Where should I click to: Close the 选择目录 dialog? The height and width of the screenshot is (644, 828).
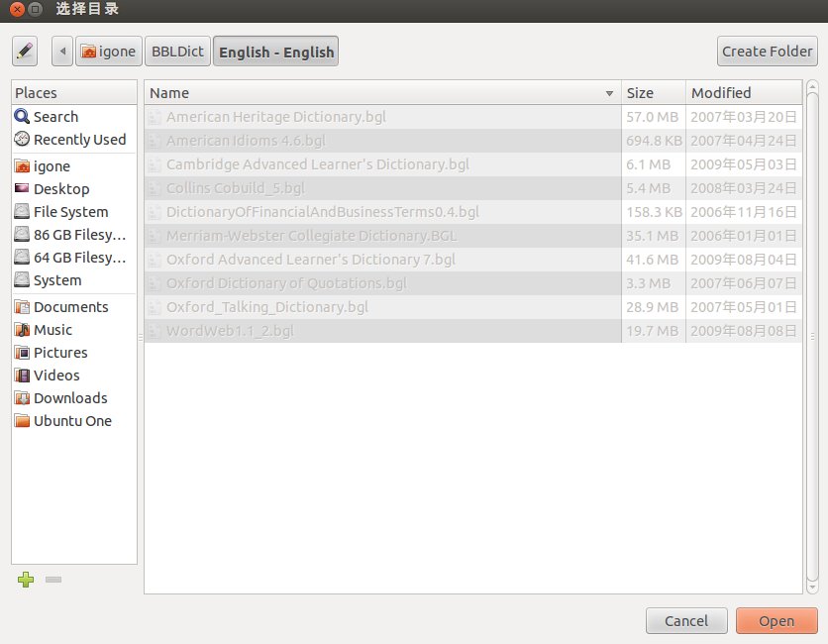pos(18,9)
